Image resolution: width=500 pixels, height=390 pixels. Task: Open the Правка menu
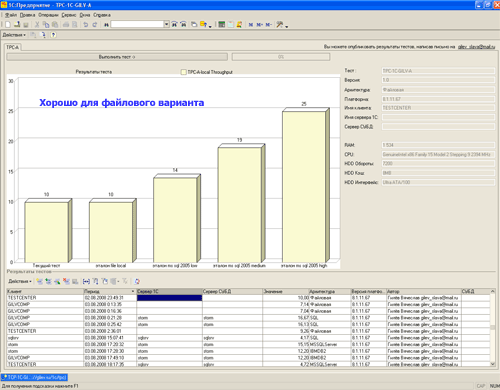(x=27, y=15)
